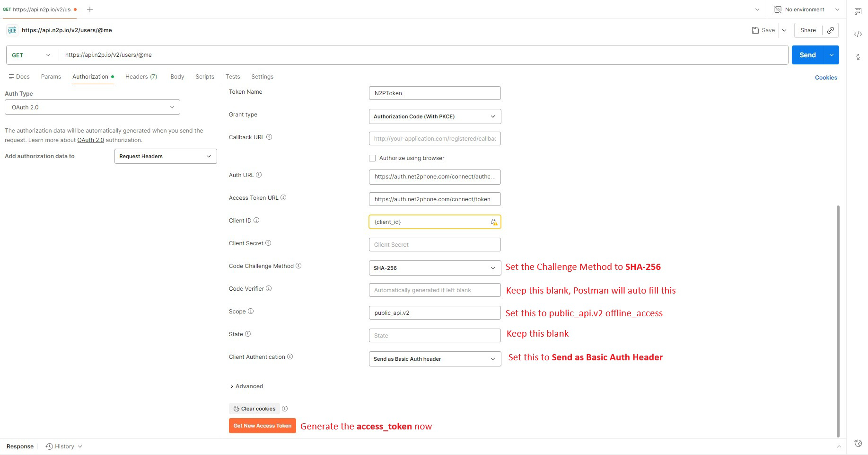Show info for Client ID
Screen dimensions: 868x455
point(256,221)
